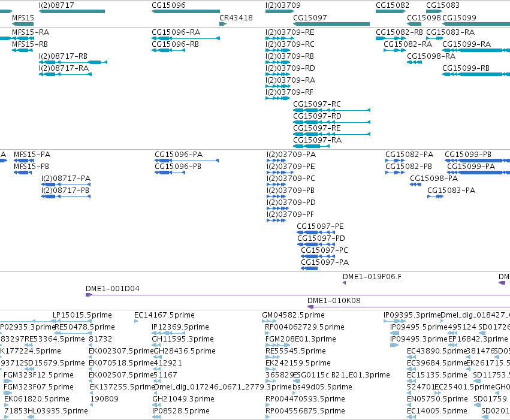The width and height of the screenshot is (510, 420).
Task: Open the CG15082 gene label
Action: 393,5
